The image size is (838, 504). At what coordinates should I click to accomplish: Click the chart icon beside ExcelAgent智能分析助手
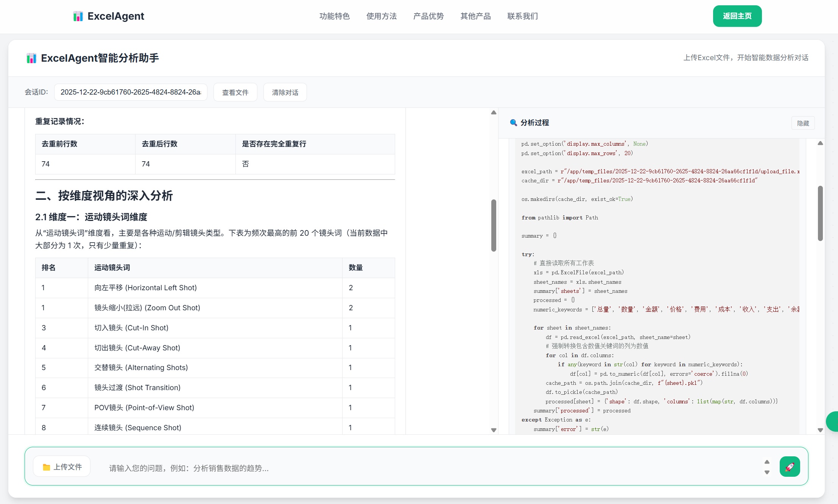click(x=31, y=58)
